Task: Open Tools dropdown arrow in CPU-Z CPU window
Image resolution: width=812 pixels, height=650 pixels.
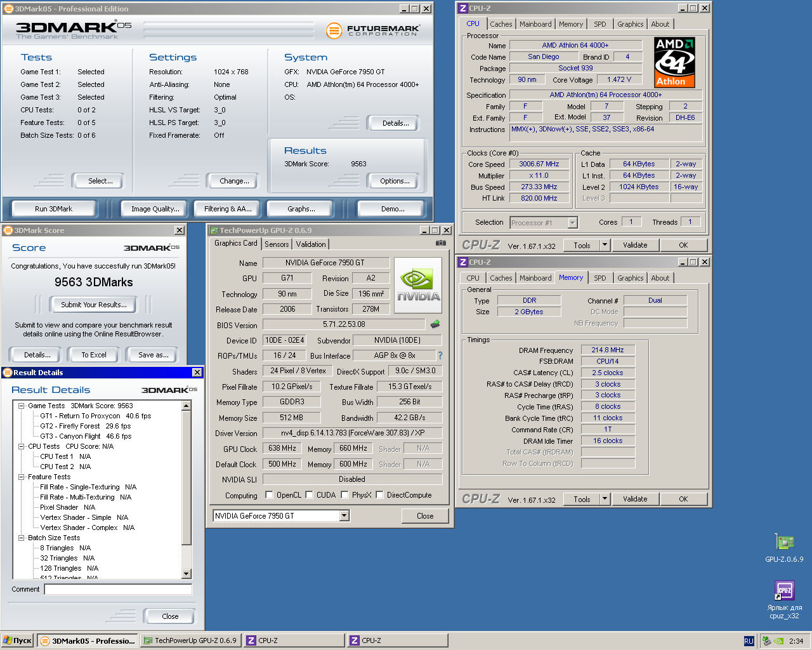Action: tap(605, 245)
